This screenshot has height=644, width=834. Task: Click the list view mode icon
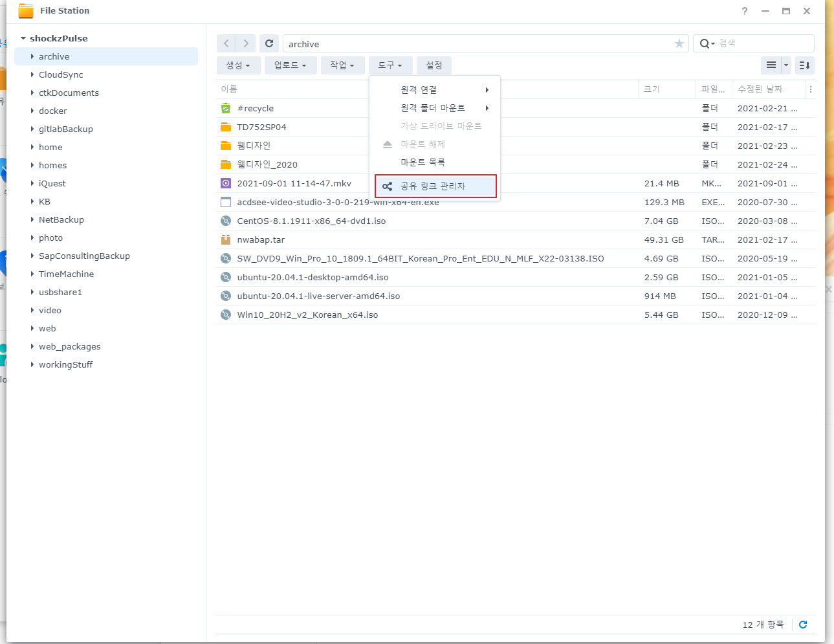771,65
